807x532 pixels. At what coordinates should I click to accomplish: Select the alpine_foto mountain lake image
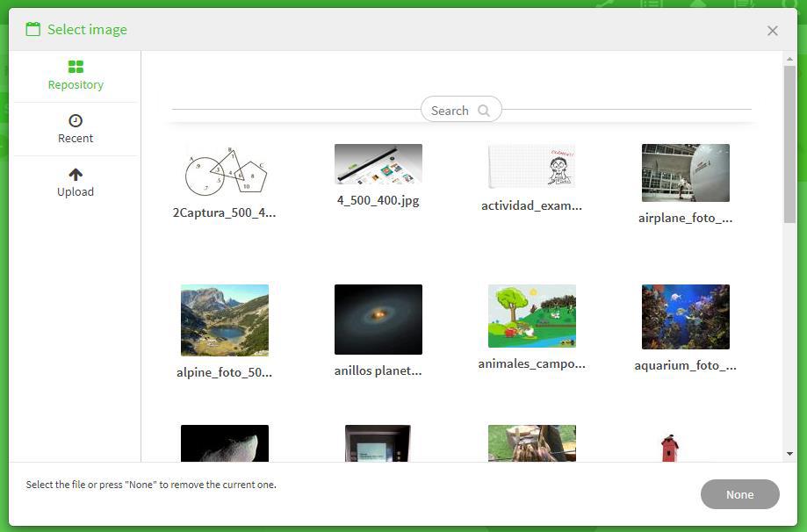224,320
